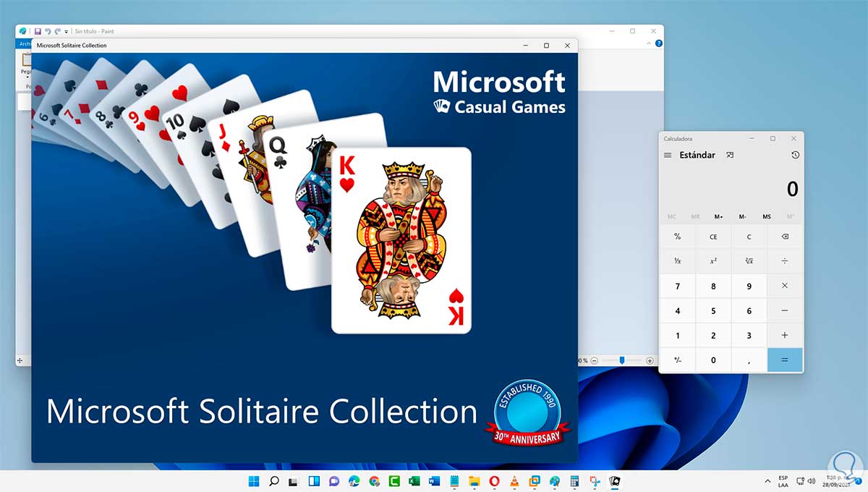Open Task View on the taskbar
The width and height of the screenshot is (868, 492).
[x=294, y=480]
